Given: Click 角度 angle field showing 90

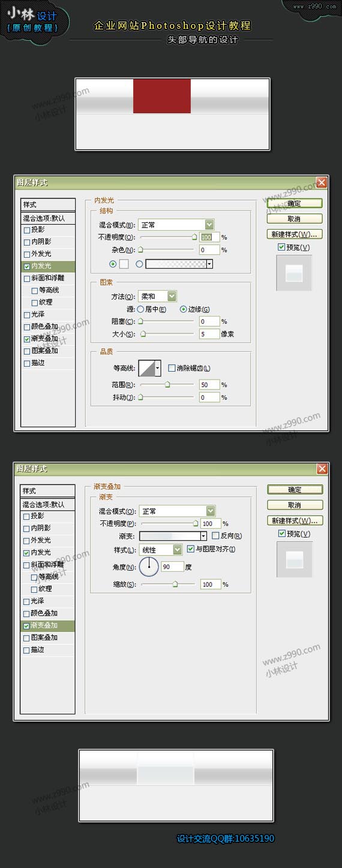Looking at the screenshot, I should 172,566.
